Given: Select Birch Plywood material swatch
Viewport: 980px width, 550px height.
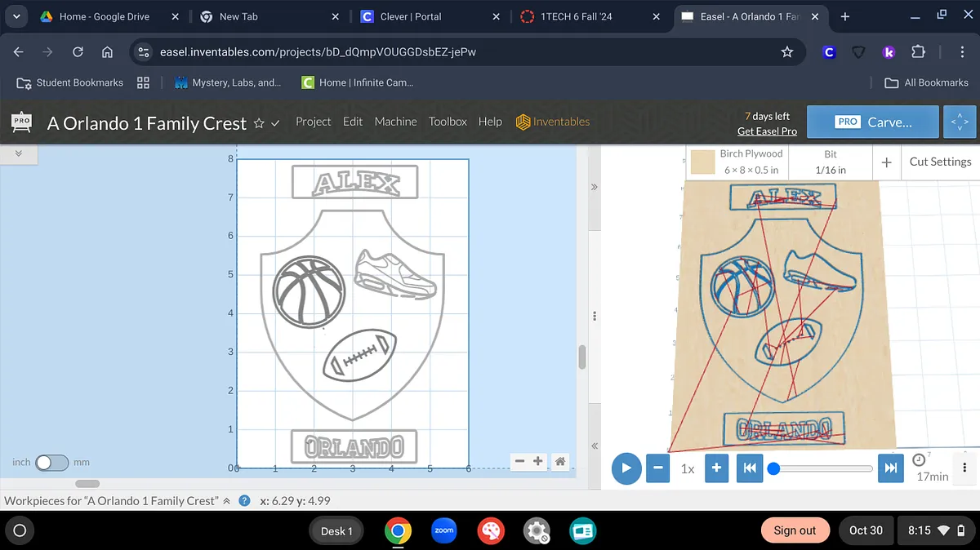Looking at the screenshot, I should click(703, 162).
